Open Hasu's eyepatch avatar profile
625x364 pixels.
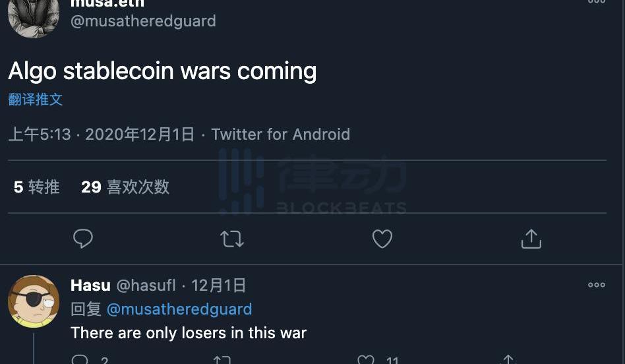pyautogui.click(x=34, y=301)
